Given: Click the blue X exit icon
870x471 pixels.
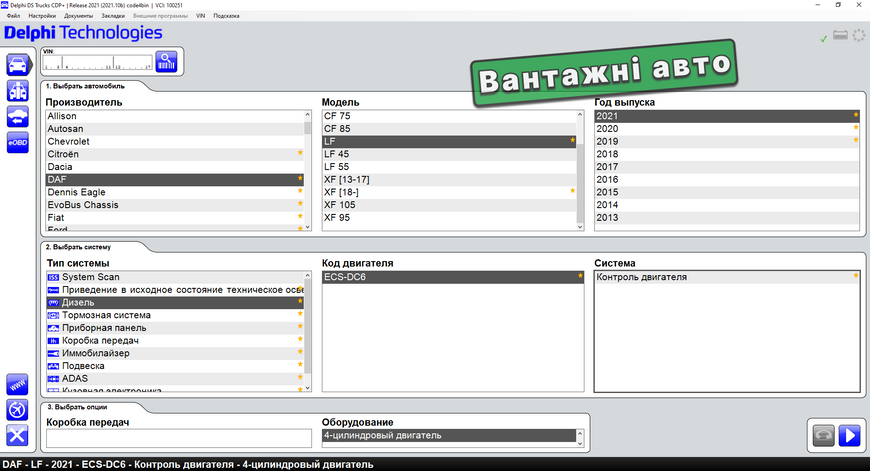Looking at the screenshot, I should 17,435.
